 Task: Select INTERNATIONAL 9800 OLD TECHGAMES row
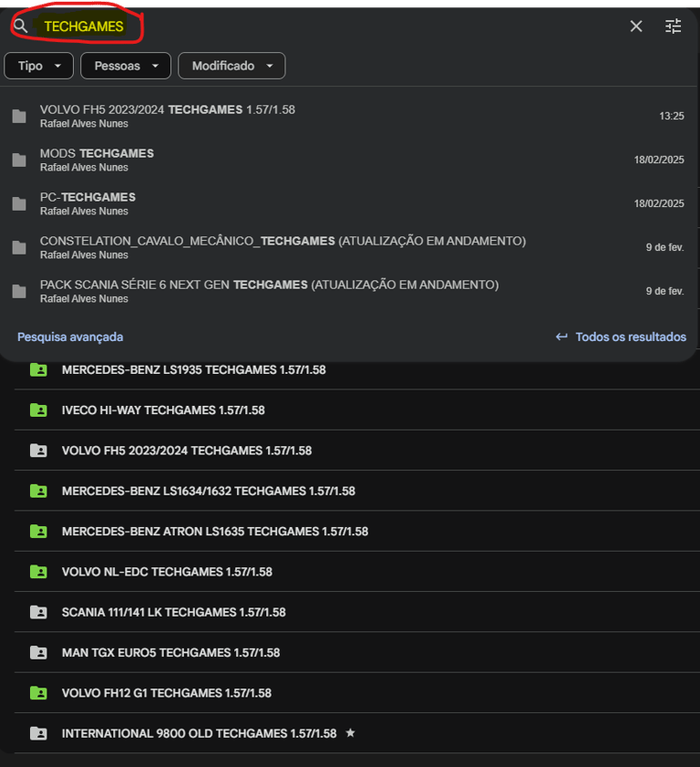(357, 733)
